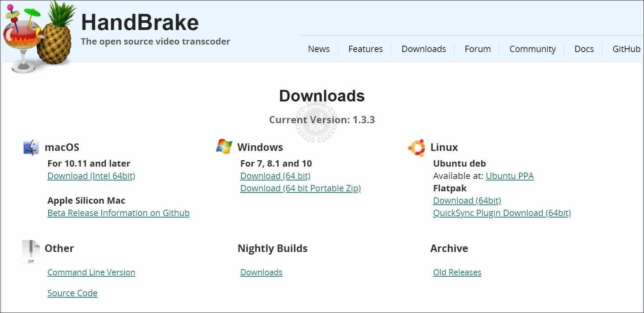Click the 'Windows' section heading
The width and height of the screenshot is (644, 313).
(x=260, y=147)
